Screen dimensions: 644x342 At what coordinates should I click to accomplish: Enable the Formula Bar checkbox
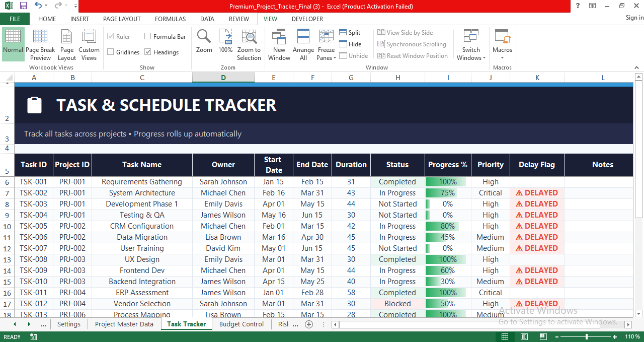tap(147, 36)
